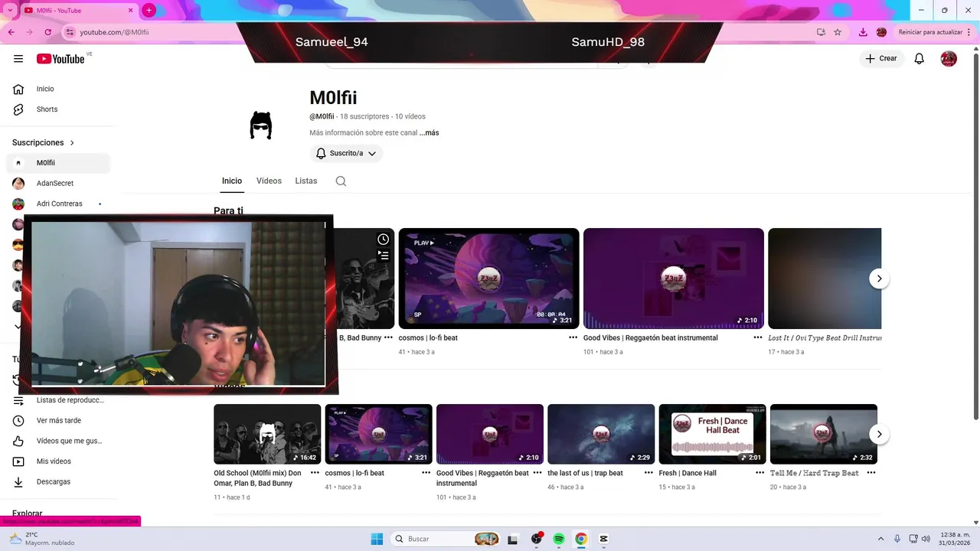980x551 pixels.
Task: Go to Inicio in sidebar
Action: coord(58,89)
